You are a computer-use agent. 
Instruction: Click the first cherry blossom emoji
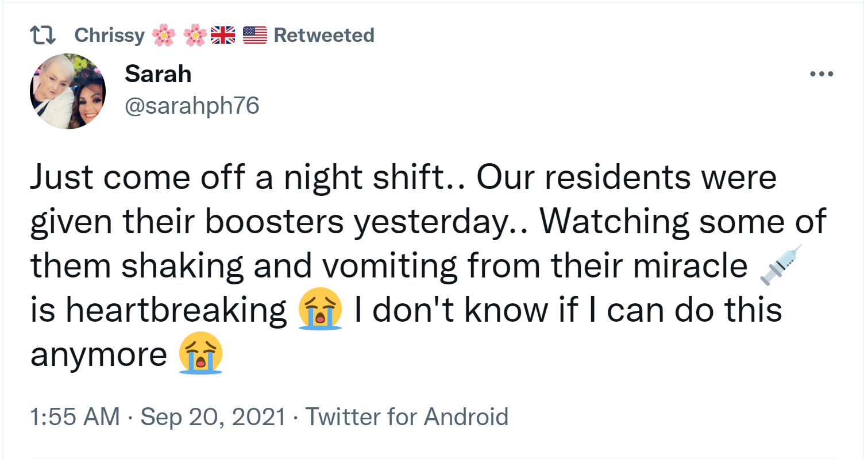[x=164, y=36]
